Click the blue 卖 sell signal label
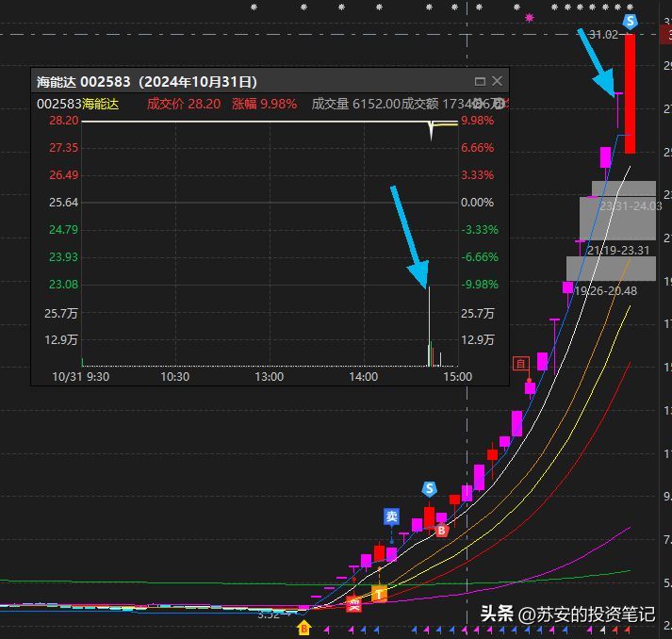Viewport: 672px width, 639px height. [x=392, y=516]
